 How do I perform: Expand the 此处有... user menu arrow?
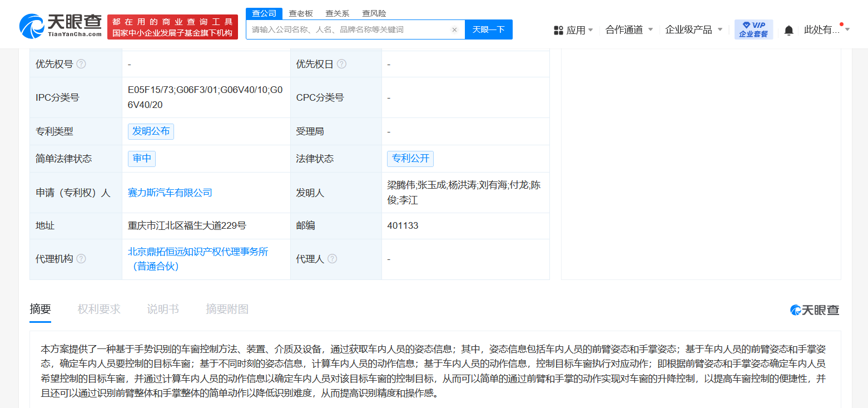pos(847,30)
